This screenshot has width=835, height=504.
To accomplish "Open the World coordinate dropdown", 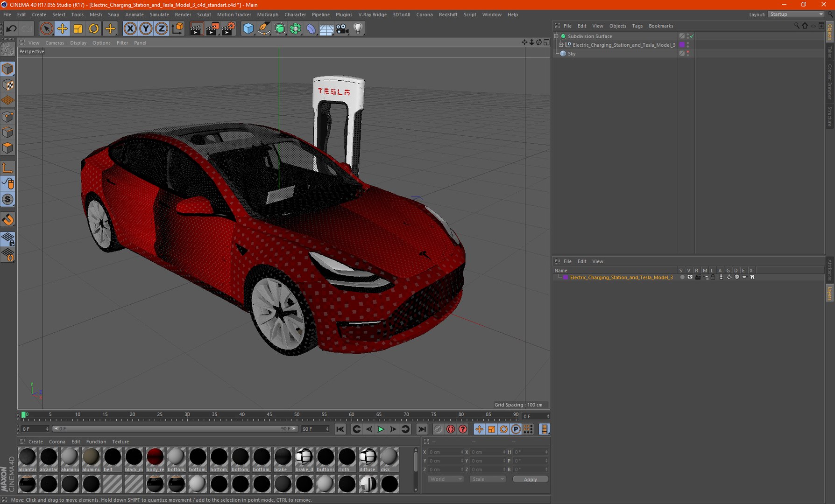I will click(x=445, y=479).
